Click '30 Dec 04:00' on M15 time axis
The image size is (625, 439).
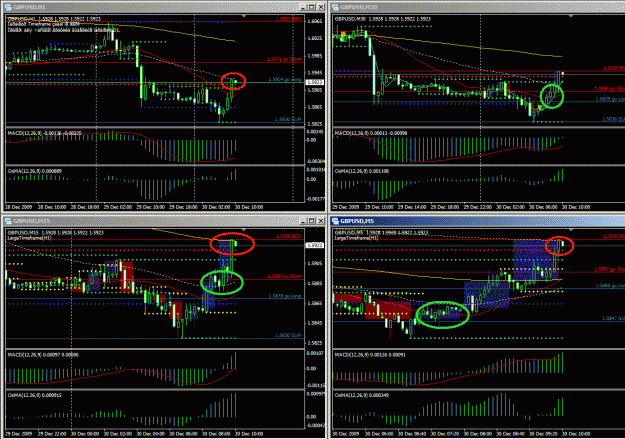(x=150, y=433)
